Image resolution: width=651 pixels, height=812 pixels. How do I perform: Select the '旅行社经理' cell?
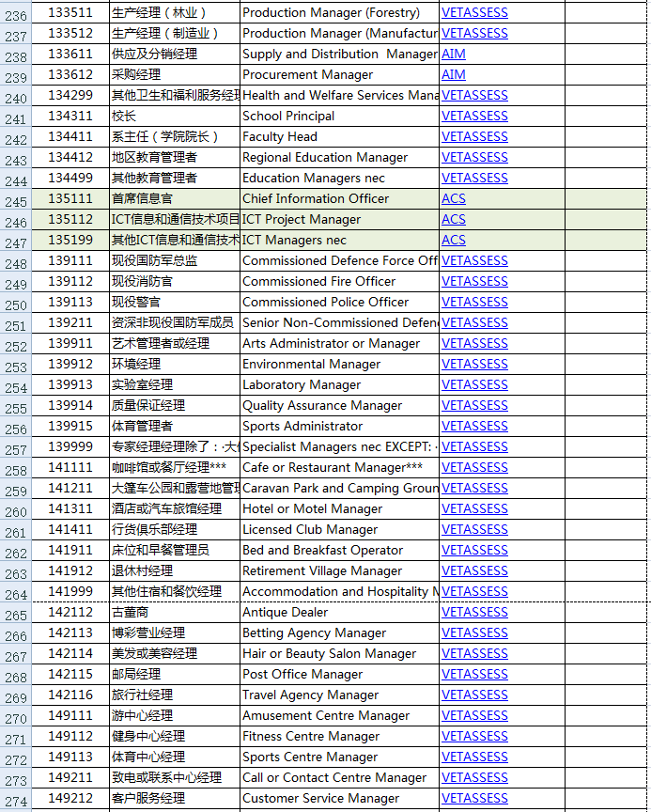175,695
